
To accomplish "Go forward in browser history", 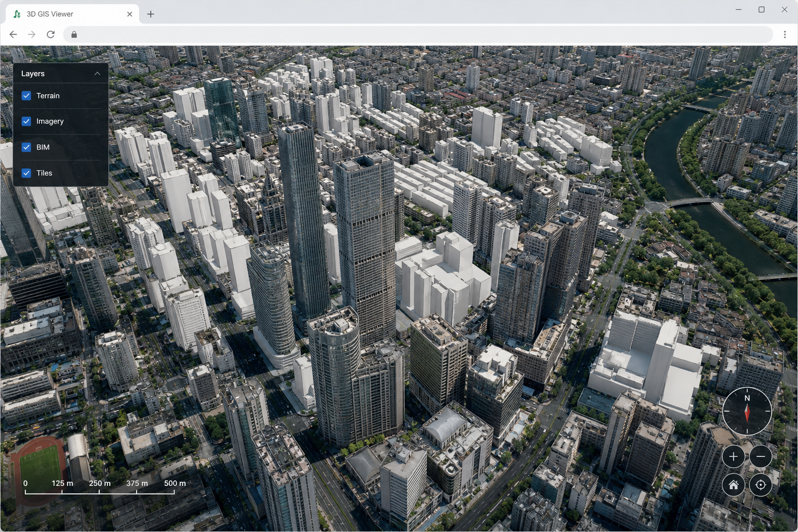I will pyautogui.click(x=32, y=34).
